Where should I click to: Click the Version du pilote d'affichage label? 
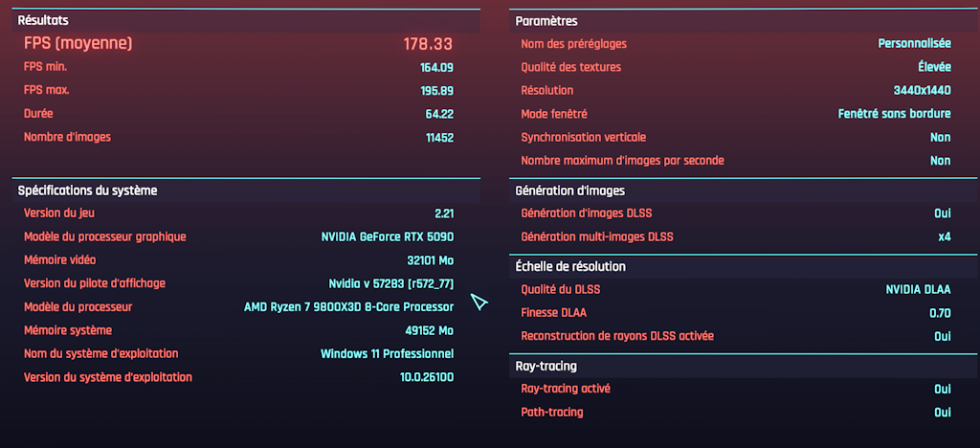pyautogui.click(x=95, y=283)
